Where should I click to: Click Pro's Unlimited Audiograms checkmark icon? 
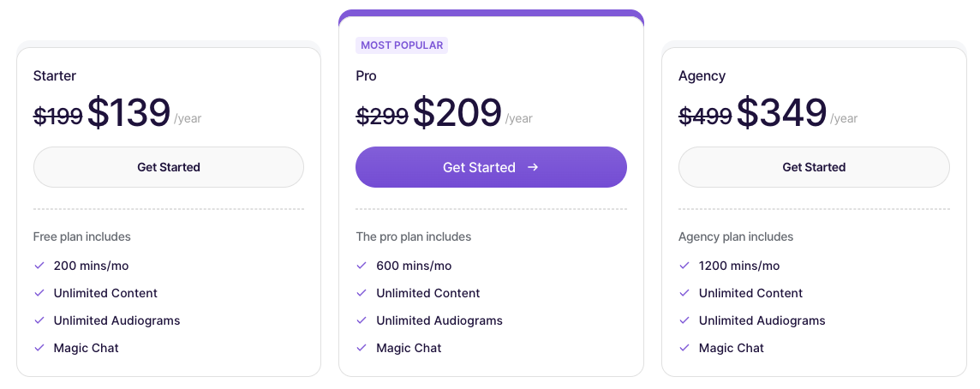point(362,320)
